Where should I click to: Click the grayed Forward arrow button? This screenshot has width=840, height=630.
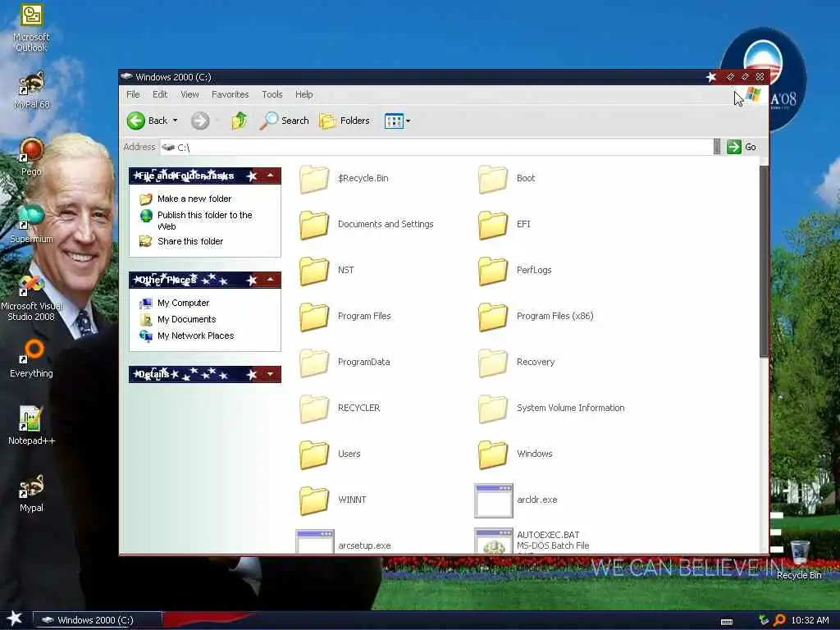[x=200, y=121]
